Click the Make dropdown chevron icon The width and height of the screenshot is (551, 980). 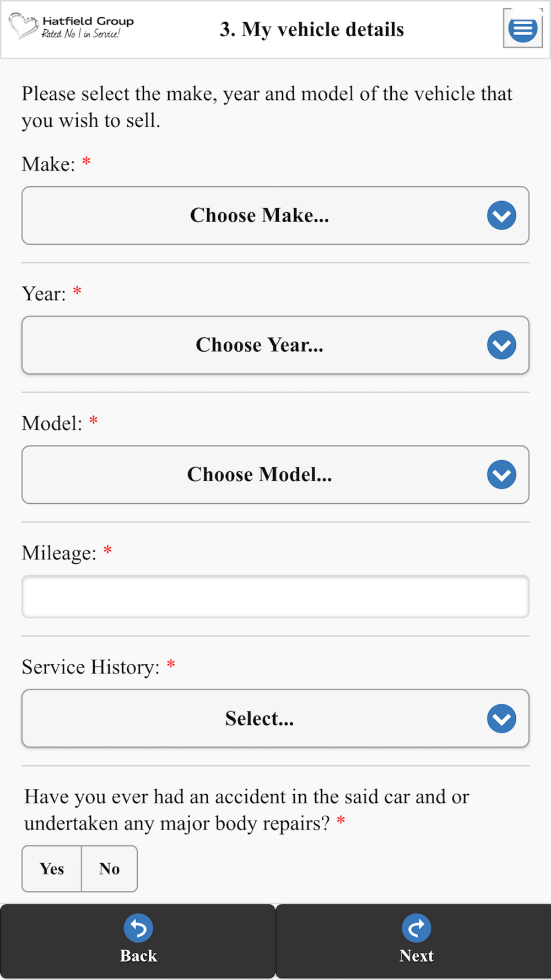tap(501, 216)
